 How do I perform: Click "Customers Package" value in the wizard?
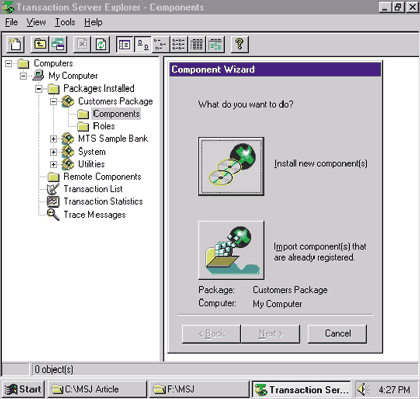point(290,290)
